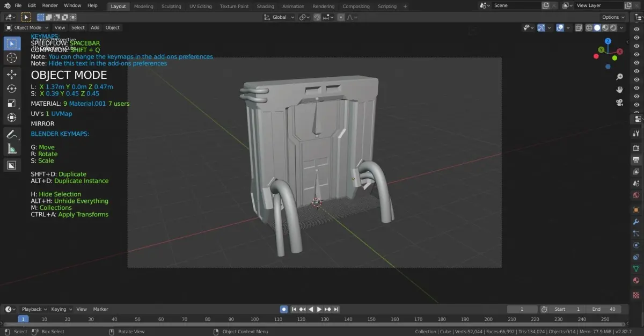Click the camera view icon
The width and height of the screenshot is (644, 336).
point(619,103)
